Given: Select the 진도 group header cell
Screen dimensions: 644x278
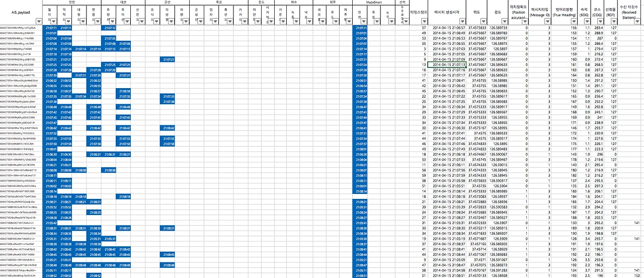Looking at the screenshot, I should [261, 3].
